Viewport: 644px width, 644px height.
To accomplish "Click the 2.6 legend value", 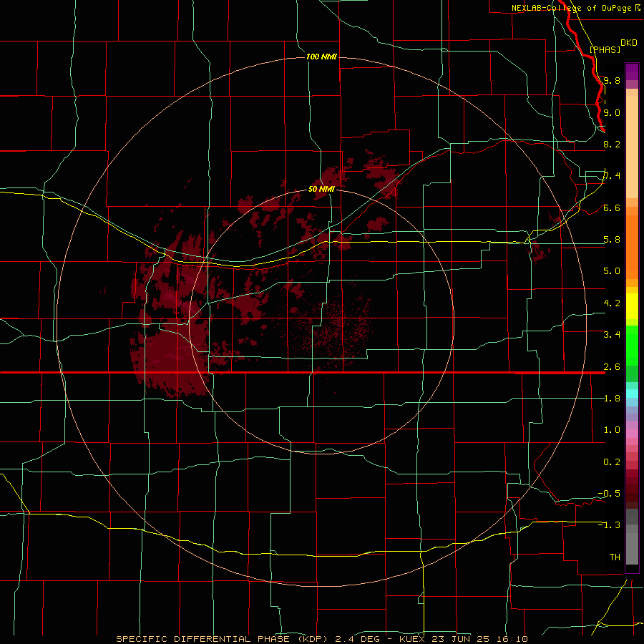I will pos(612,367).
